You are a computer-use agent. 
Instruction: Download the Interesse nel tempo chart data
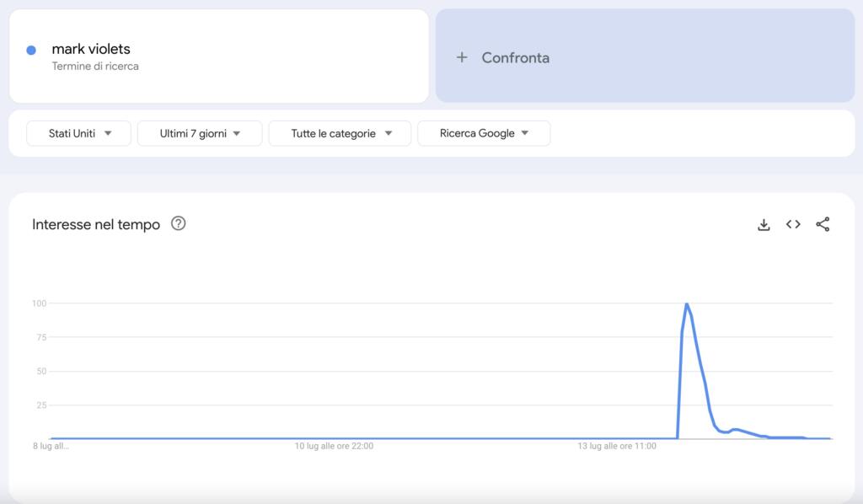point(764,224)
